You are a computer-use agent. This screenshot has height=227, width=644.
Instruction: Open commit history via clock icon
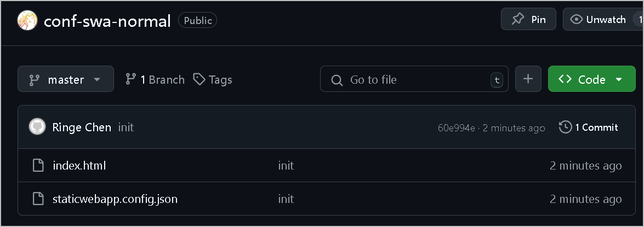tap(565, 127)
